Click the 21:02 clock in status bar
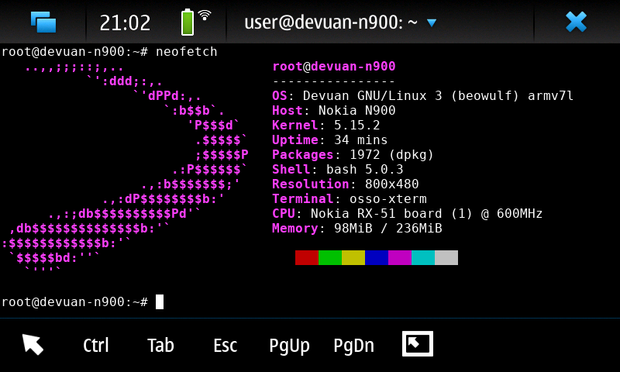 (125, 23)
